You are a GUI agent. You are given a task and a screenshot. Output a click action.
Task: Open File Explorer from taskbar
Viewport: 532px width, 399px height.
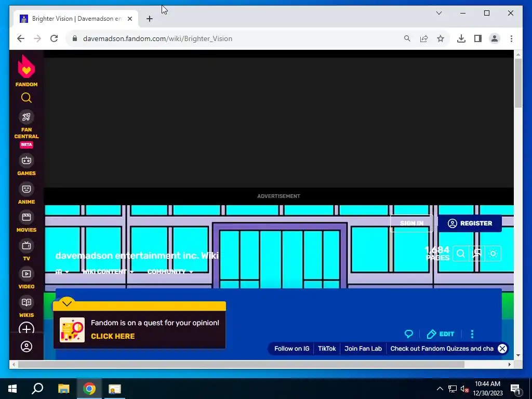pos(63,389)
